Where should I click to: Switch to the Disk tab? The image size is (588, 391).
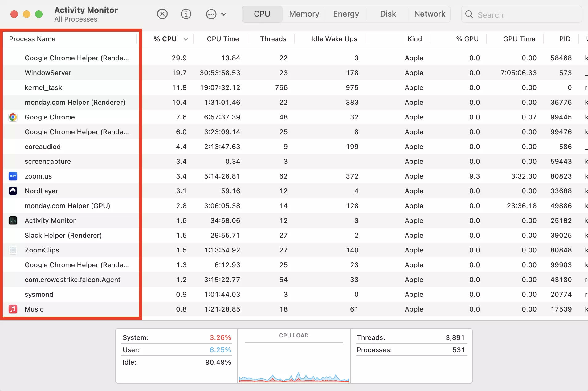pyautogui.click(x=388, y=14)
